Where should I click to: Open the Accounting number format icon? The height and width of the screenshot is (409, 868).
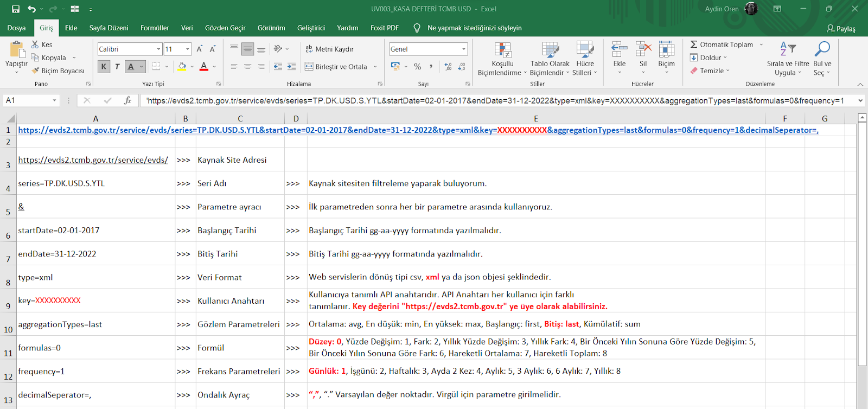click(395, 66)
